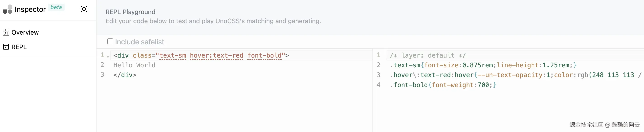This screenshot has height=132, width=644.
Task: Click the hover:text-red class in editor
Action: tap(216, 56)
